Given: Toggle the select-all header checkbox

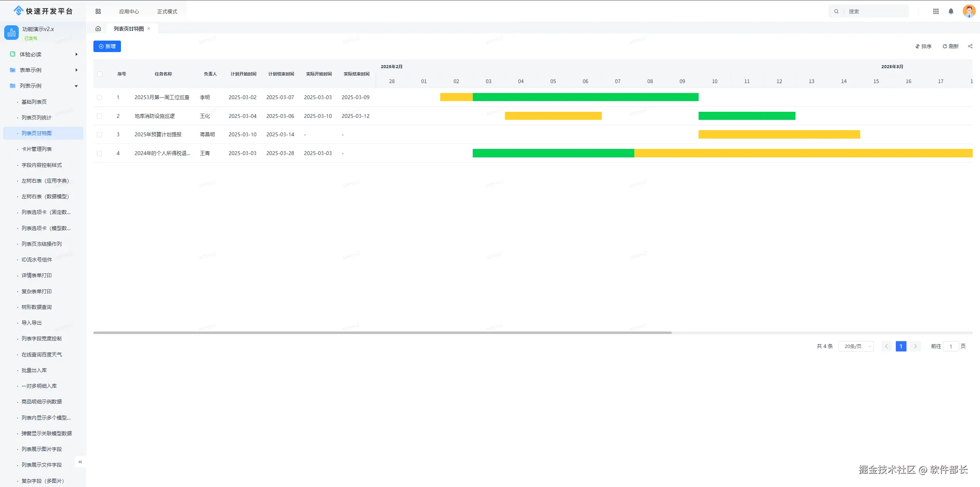Looking at the screenshot, I should click(100, 74).
